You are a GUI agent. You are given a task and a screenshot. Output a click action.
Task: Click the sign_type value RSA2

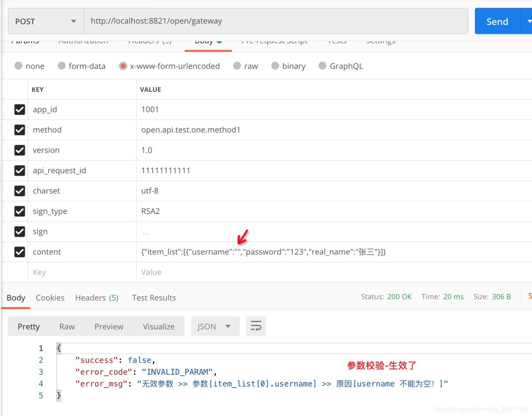150,211
